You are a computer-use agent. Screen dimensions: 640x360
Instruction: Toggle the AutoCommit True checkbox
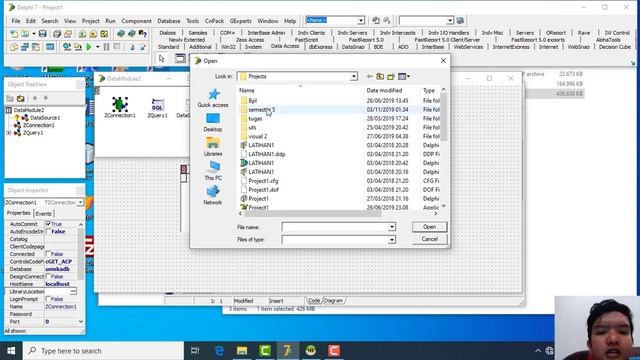(x=48, y=224)
